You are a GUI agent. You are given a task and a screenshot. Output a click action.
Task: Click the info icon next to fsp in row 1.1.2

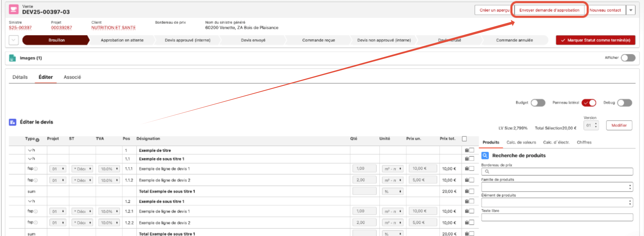tap(36, 180)
